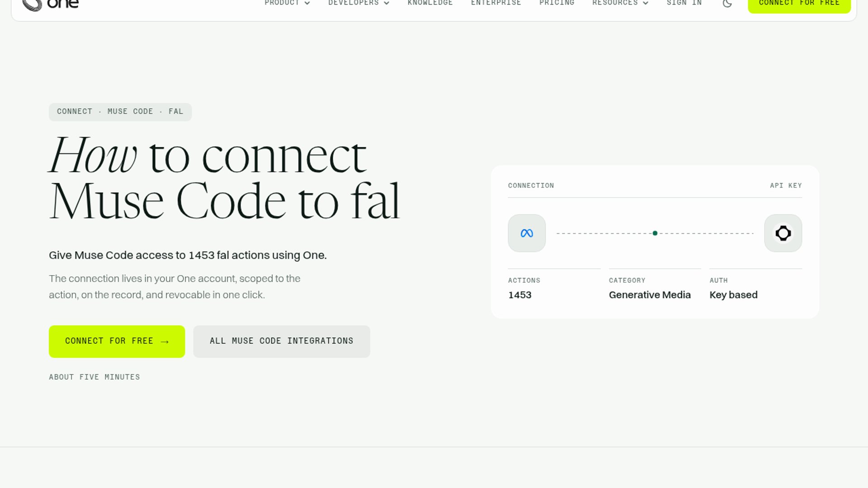Click the green dot on connection line
The height and width of the screenshot is (488, 868).
[x=655, y=233]
